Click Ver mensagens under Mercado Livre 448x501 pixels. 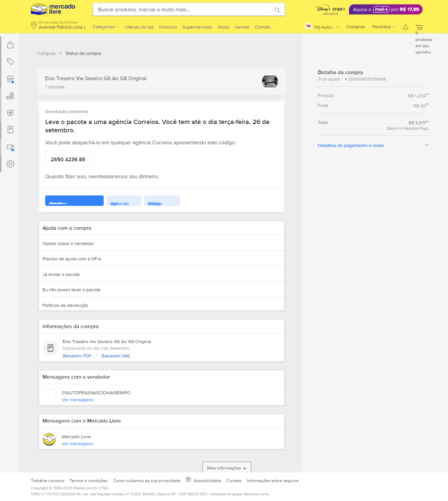pyautogui.click(x=77, y=443)
